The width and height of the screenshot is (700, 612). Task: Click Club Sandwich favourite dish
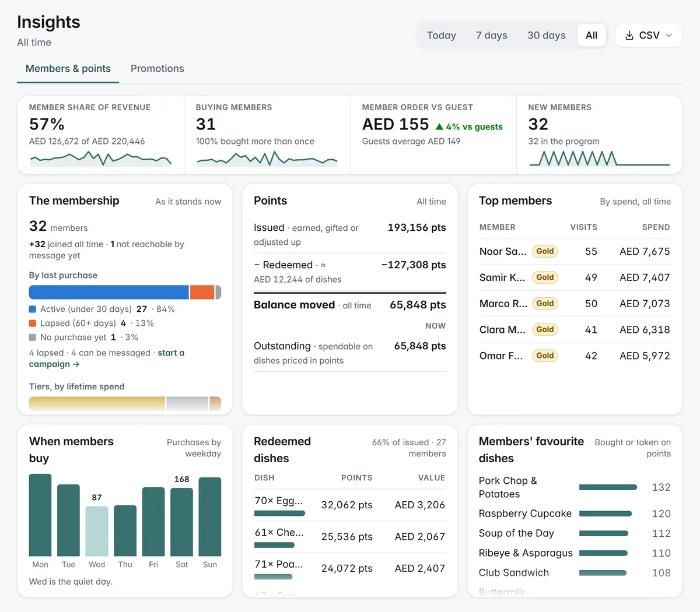[575, 573]
